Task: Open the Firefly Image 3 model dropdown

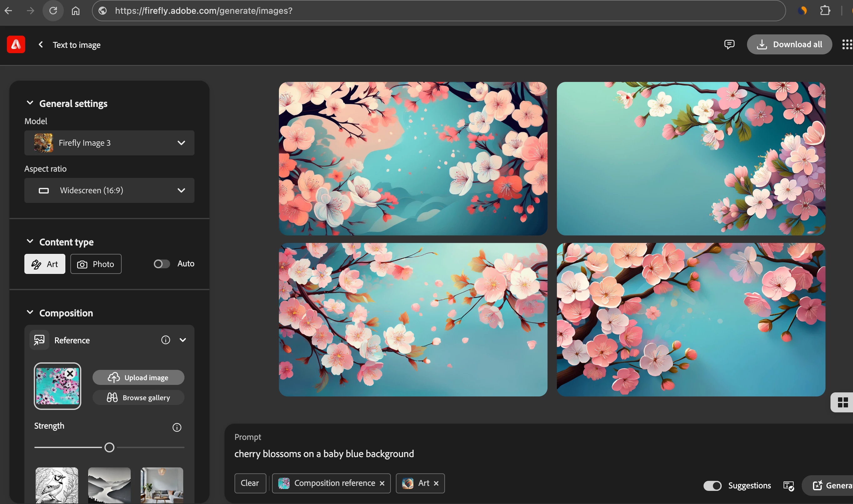Action: (x=109, y=143)
